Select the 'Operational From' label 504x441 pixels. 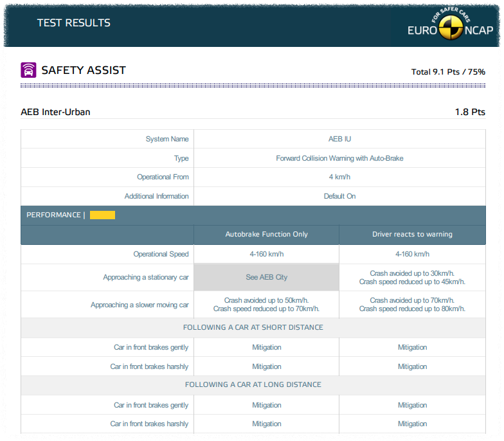[163, 177]
